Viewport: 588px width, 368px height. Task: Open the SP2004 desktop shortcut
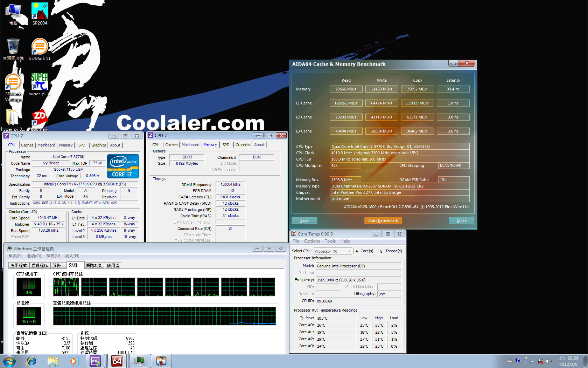(40, 14)
